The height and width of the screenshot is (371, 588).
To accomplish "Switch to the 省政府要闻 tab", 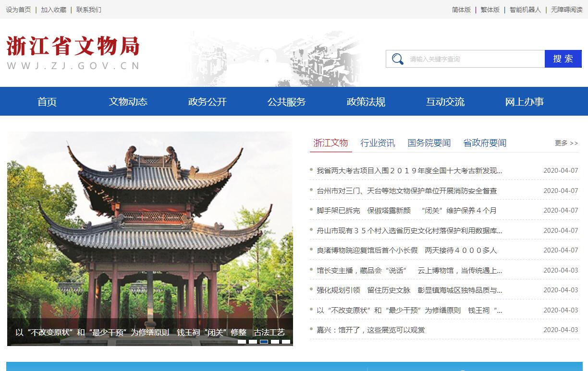I will click(484, 143).
